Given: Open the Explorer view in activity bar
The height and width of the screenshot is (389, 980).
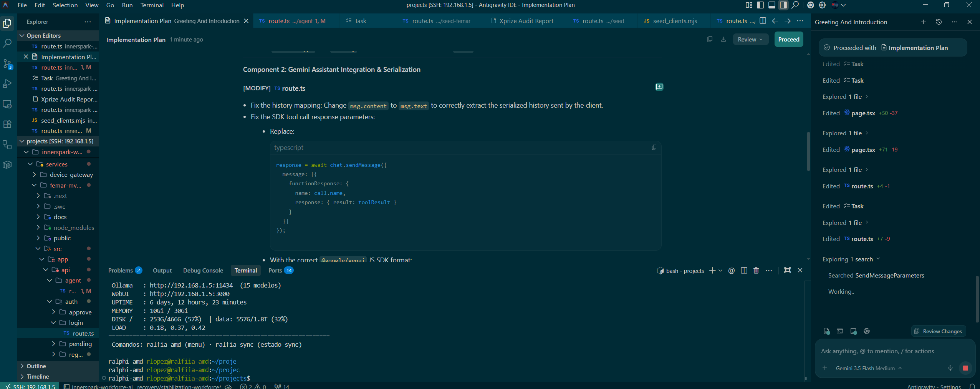Looking at the screenshot, I should tap(7, 23).
